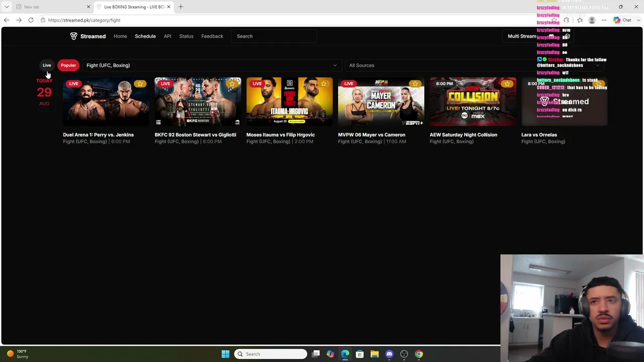Click the browser Back arrow
This screenshot has width=644, height=362.
pyautogui.click(x=7, y=20)
